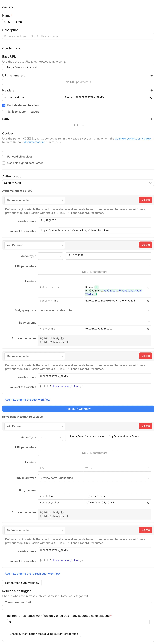Add header in refresh workflow API Request

148,461
